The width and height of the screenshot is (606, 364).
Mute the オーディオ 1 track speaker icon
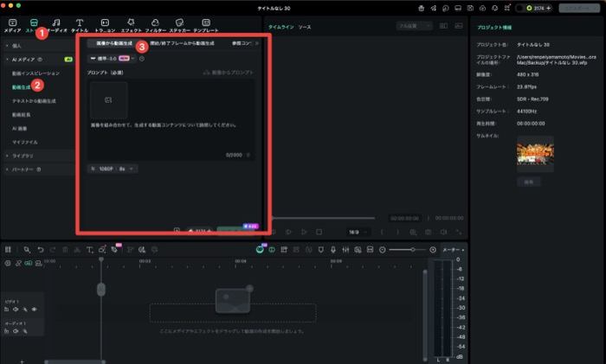click(16, 331)
